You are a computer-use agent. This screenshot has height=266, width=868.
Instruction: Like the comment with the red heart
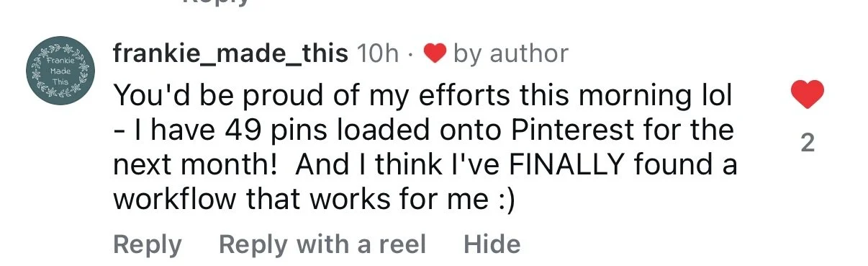(807, 94)
